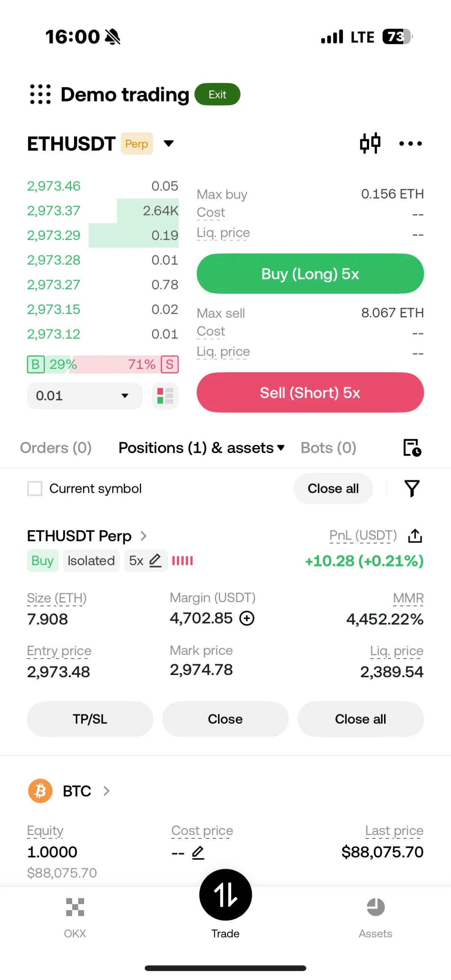Tap the buy/sell ratio bar
This screenshot has height=980, width=451.
(x=102, y=364)
